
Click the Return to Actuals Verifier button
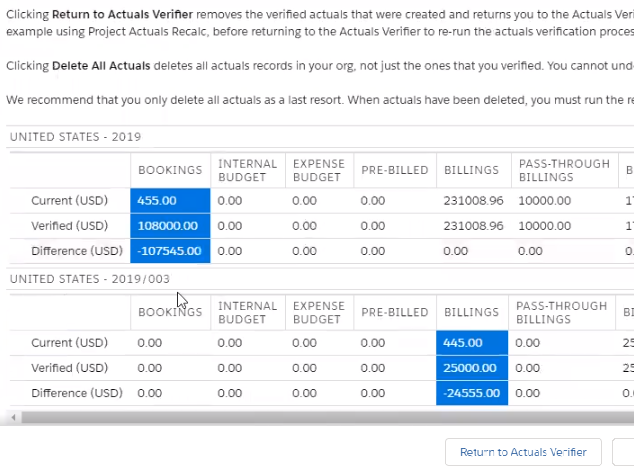pyautogui.click(x=522, y=452)
